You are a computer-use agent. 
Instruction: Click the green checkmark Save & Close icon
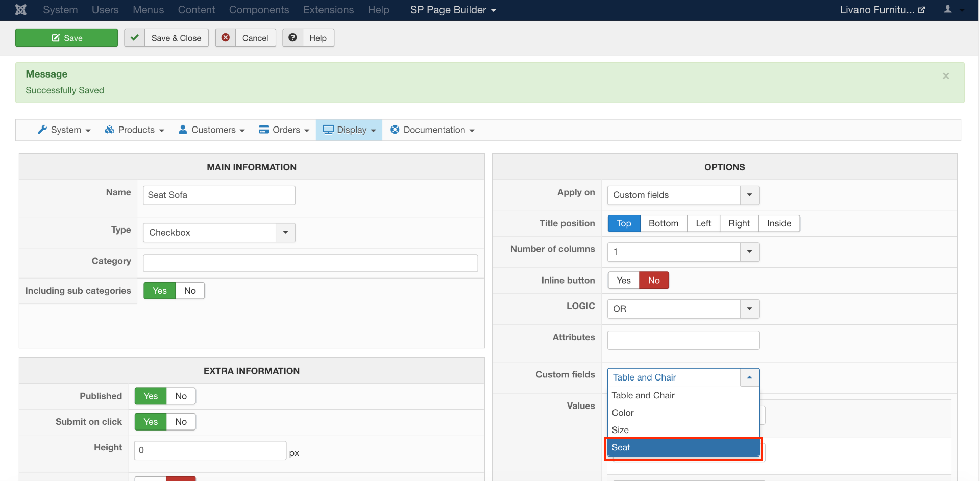[135, 38]
